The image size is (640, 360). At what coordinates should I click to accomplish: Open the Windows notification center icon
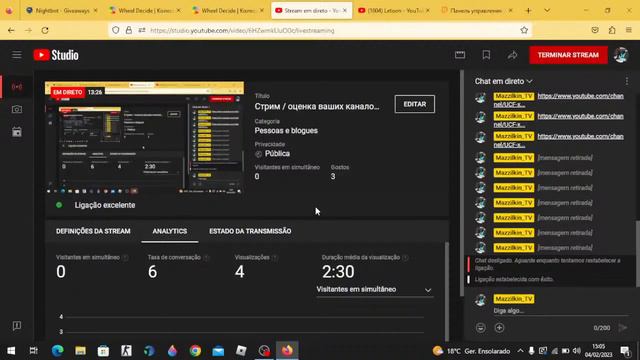pyautogui.click(x=625, y=351)
